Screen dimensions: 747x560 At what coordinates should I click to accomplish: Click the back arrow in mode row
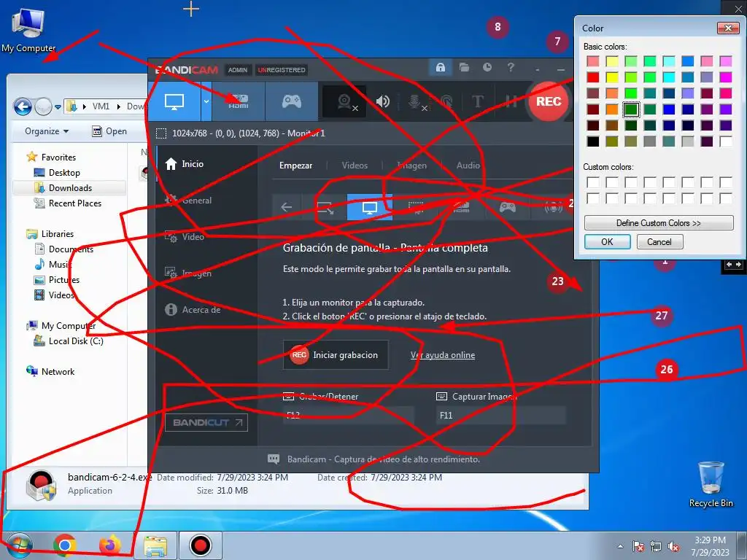pos(286,207)
